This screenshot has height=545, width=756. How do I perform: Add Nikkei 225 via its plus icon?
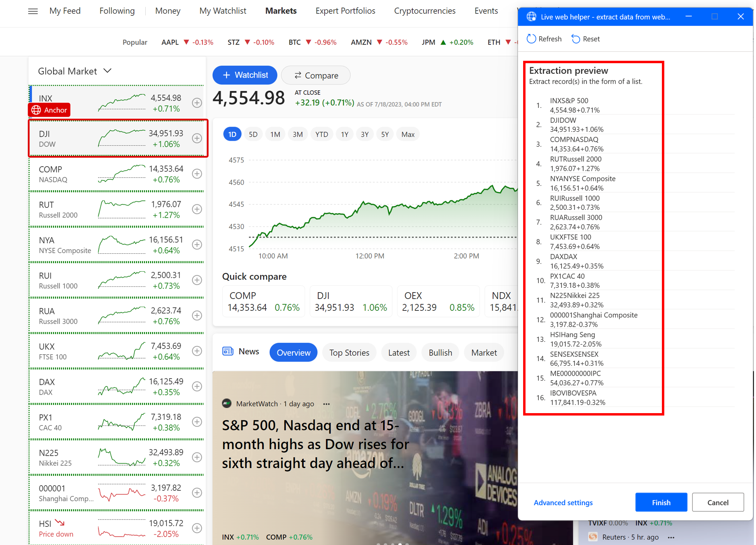197,457
